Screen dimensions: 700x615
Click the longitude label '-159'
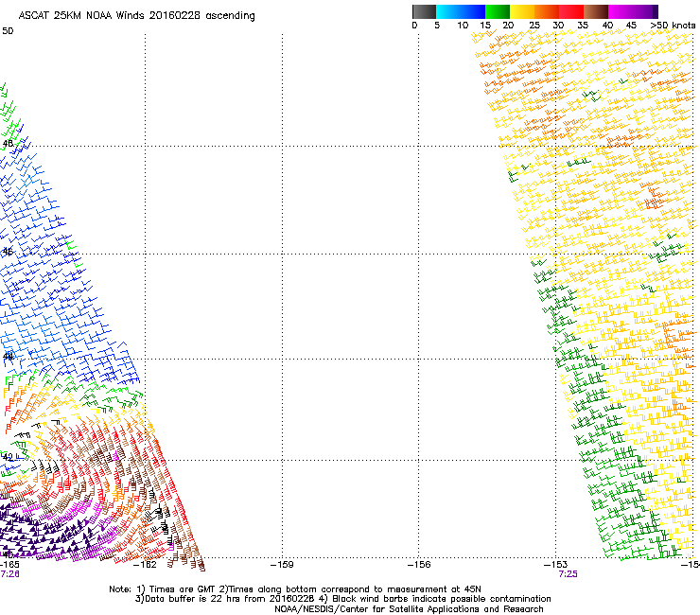[x=283, y=565]
